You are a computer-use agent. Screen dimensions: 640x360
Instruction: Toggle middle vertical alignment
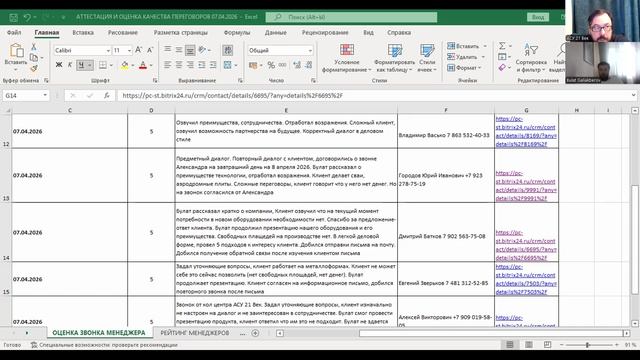179,50
